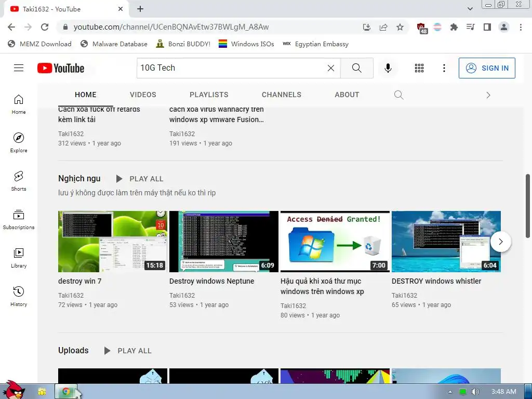Open the 'kèm link tải' video title
Image resolution: width=532 pixels, height=399 pixels.
(99, 114)
